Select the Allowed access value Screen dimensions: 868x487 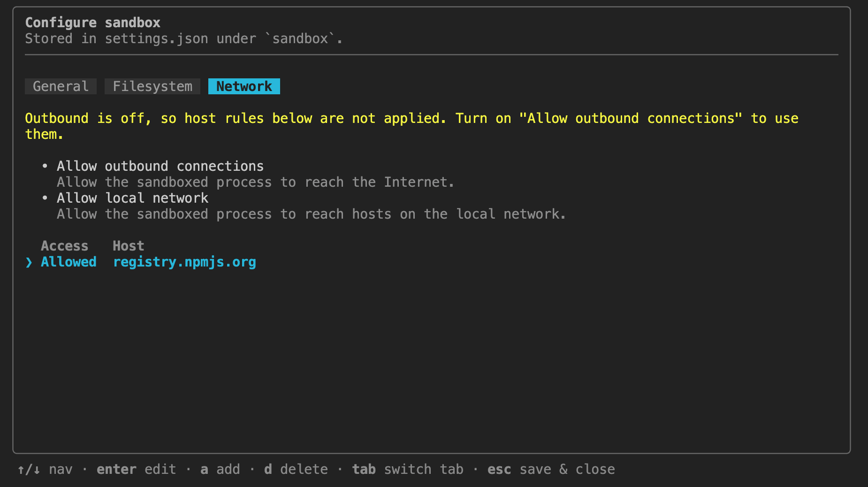(69, 262)
